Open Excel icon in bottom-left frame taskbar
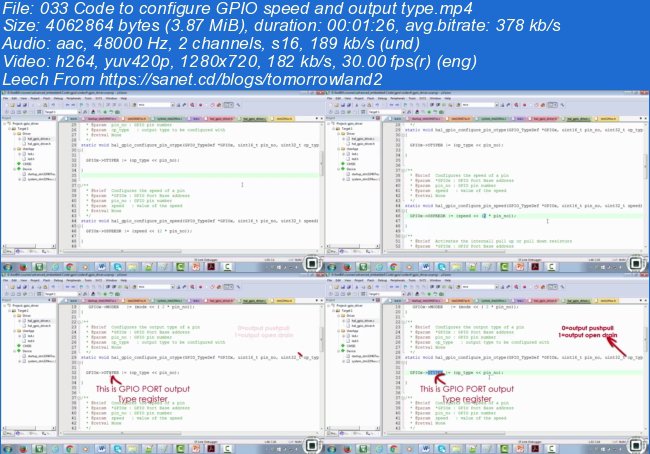 (39, 449)
